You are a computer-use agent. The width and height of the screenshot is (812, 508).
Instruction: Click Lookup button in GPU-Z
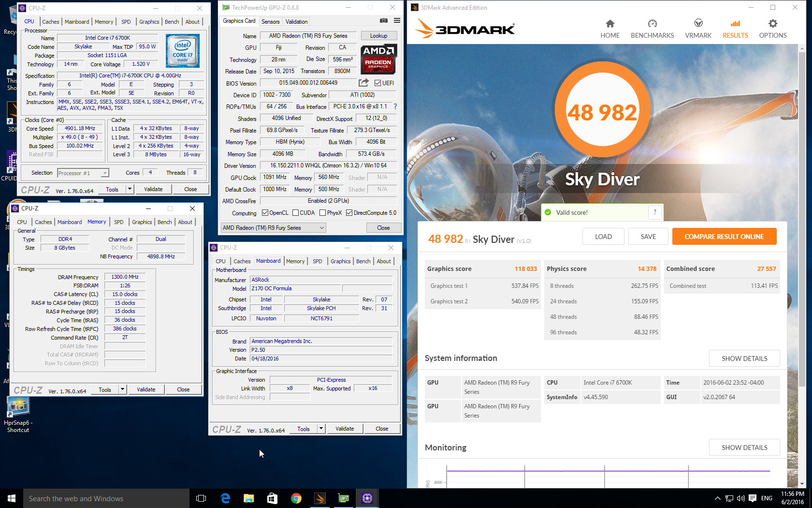tap(378, 36)
